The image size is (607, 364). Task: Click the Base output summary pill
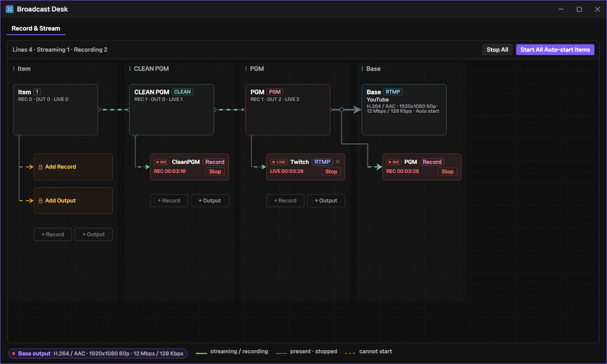tap(98, 354)
